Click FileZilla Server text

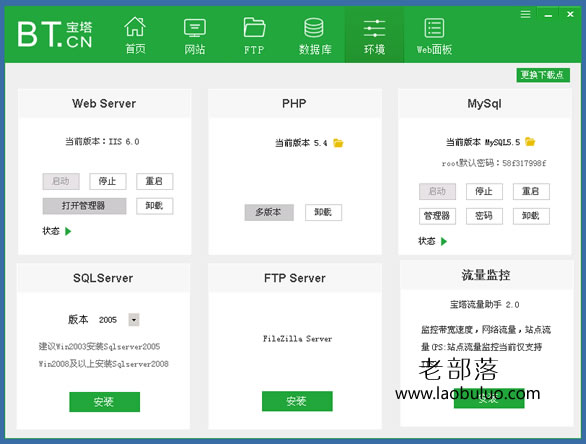point(297,339)
